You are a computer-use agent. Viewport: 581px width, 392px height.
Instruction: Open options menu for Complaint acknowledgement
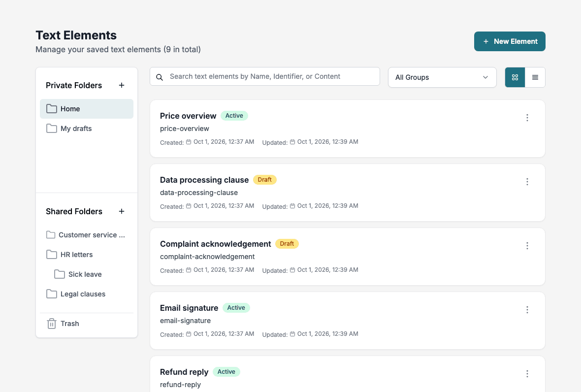527,246
